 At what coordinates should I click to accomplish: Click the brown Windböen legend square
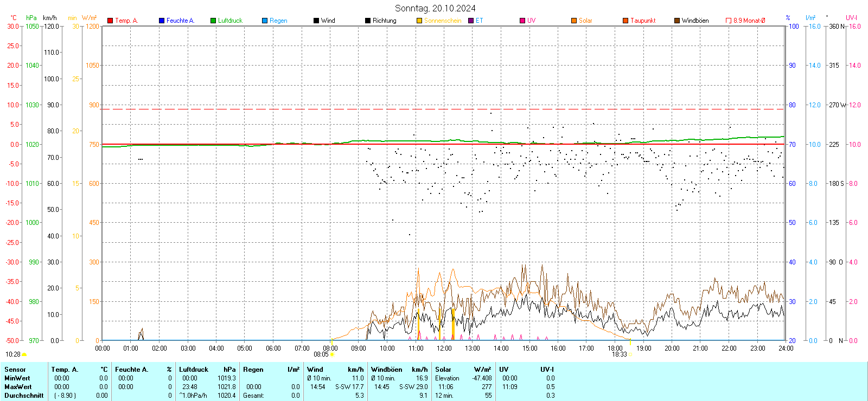pyautogui.click(x=677, y=21)
